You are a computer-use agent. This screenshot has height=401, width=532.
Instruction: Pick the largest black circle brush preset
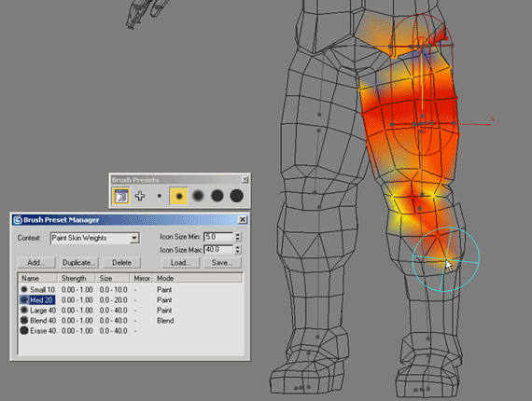point(236,196)
